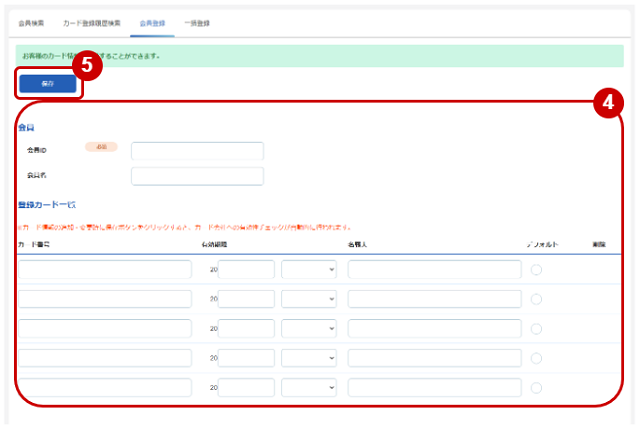Click the green banner message text
Screen dimensions: 640x429
[x=91, y=56]
